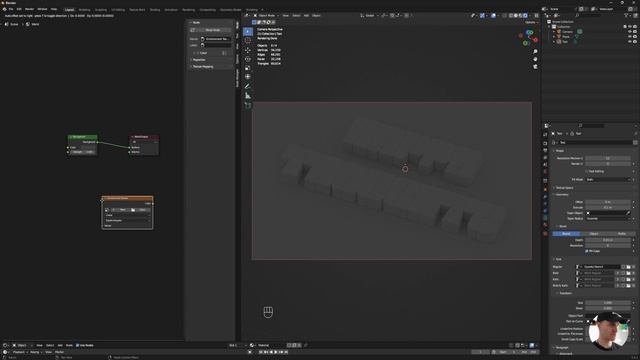Viewport: 640px width, 360px height.
Task: Click the viewport zoom magnifier icon
Action: (535, 52)
